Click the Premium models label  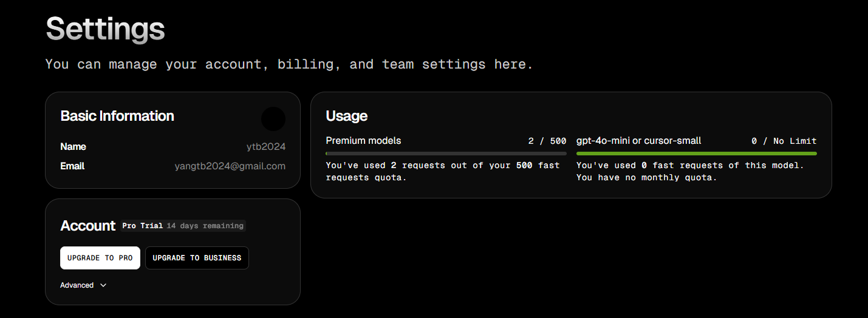(x=363, y=141)
